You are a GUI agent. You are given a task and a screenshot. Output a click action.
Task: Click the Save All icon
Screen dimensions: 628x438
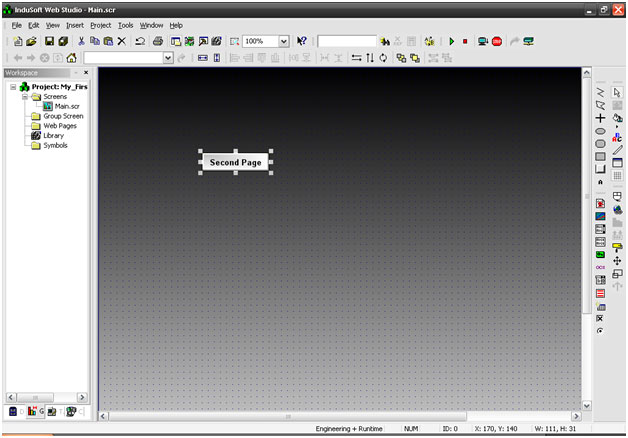pos(63,41)
